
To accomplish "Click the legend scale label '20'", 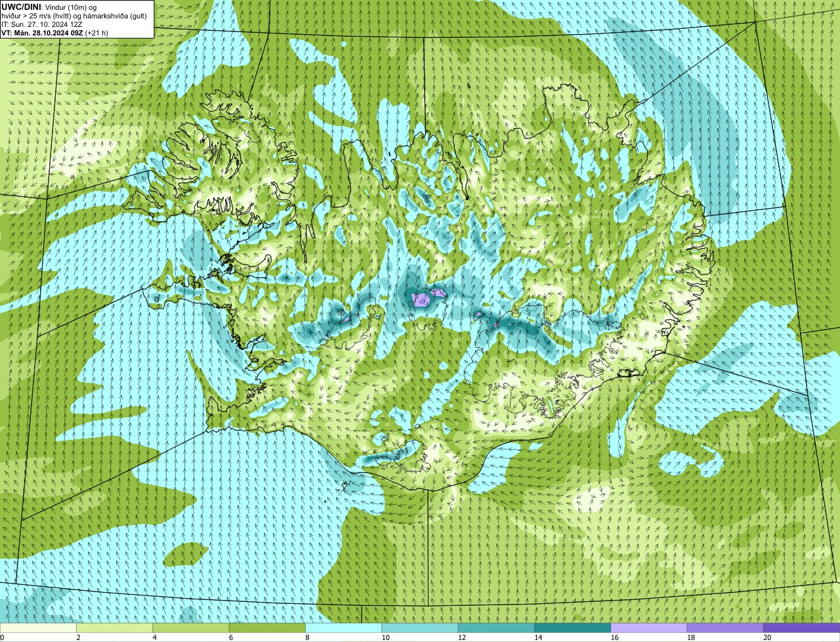I will pos(766,637).
